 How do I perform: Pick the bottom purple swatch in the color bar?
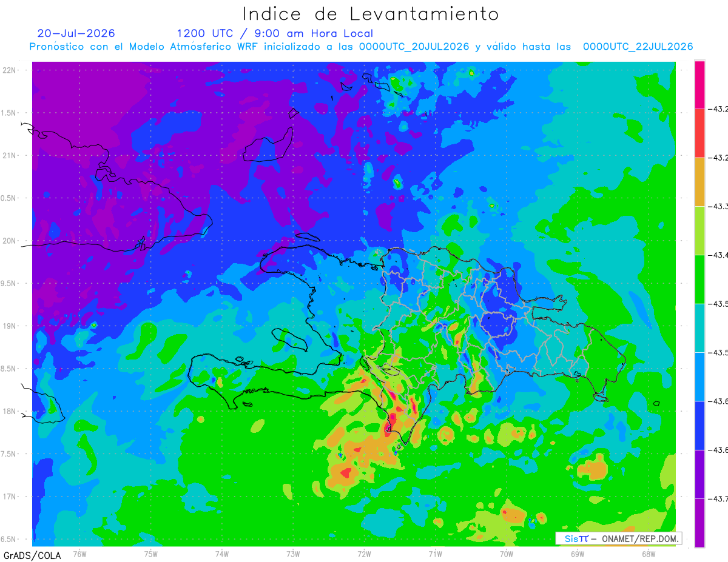point(699,523)
